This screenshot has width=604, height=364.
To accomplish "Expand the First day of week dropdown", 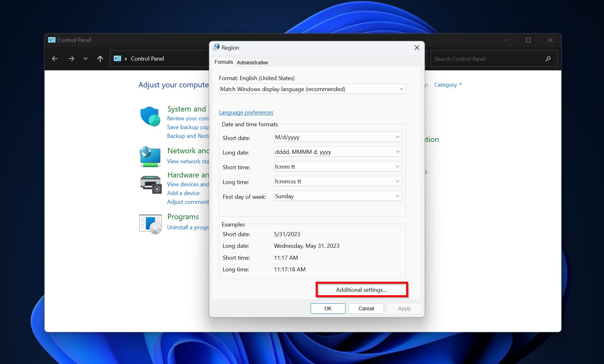I will 397,196.
